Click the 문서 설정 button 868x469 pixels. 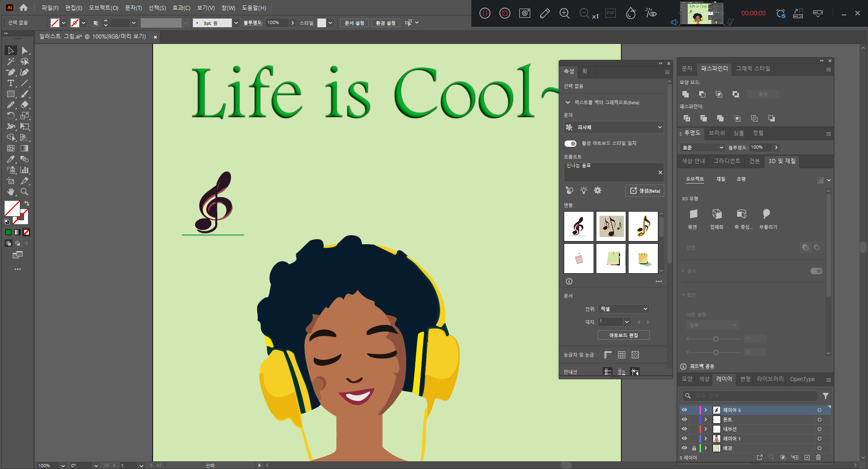coord(354,23)
